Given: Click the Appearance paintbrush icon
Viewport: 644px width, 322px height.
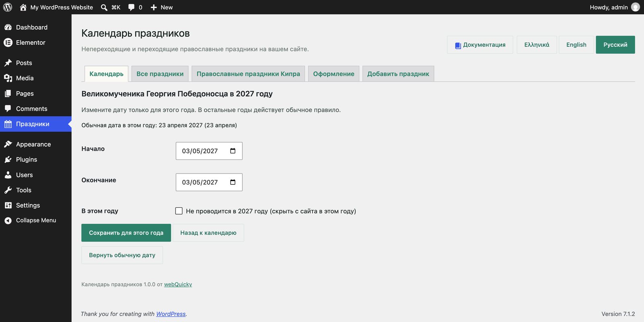Looking at the screenshot, I should pos(8,144).
